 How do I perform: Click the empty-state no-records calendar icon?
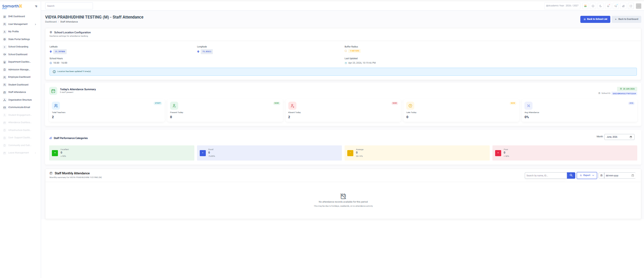[x=343, y=196]
